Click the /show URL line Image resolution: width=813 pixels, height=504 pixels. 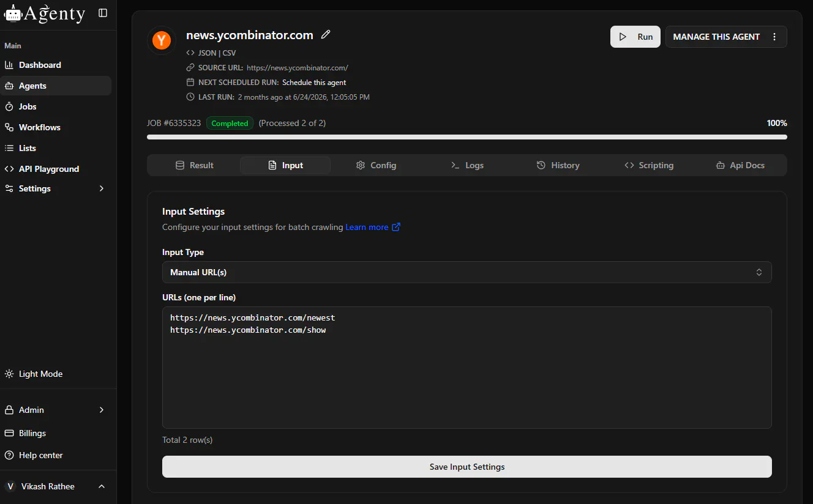248,330
